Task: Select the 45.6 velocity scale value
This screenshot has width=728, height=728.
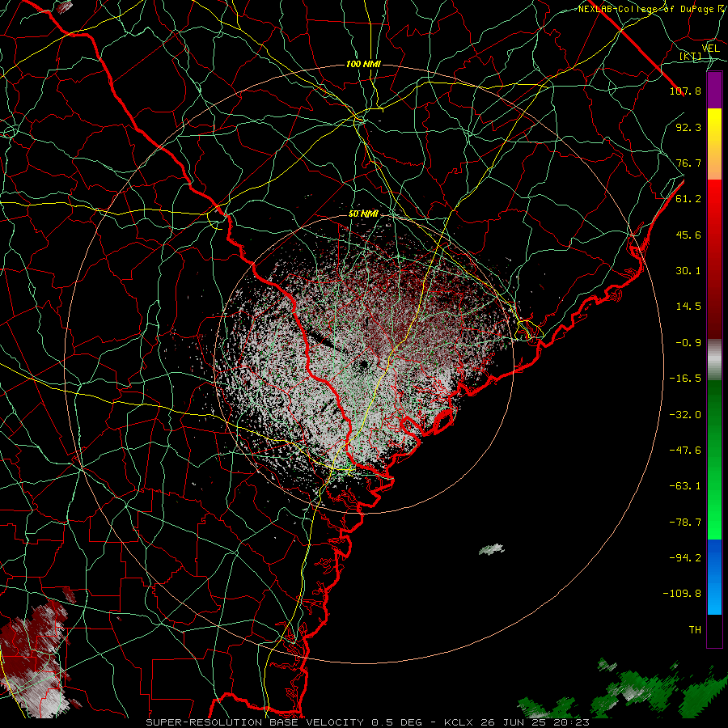Action: pyautogui.click(x=688, y=235)
